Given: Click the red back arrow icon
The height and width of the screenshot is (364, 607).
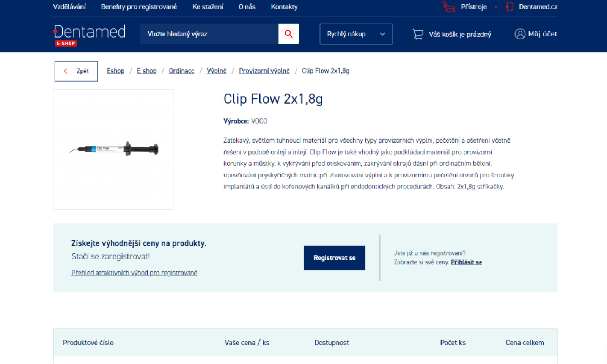Looking at the screenshot, I should (68, 71).
